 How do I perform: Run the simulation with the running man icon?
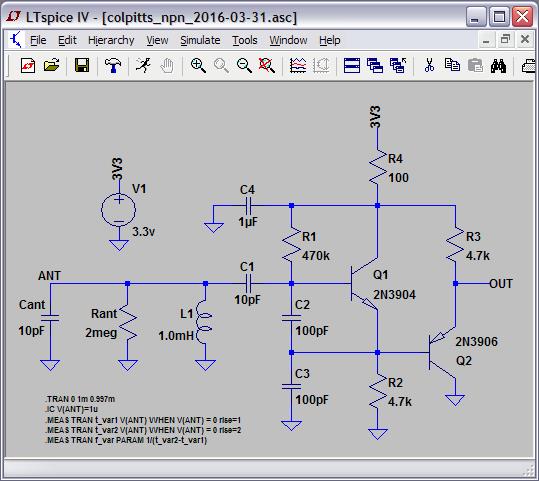pos(143,65)
